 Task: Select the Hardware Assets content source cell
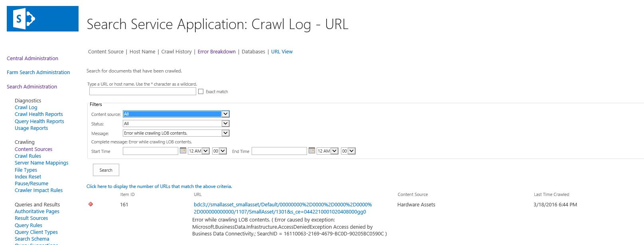(x=416, y=205)
